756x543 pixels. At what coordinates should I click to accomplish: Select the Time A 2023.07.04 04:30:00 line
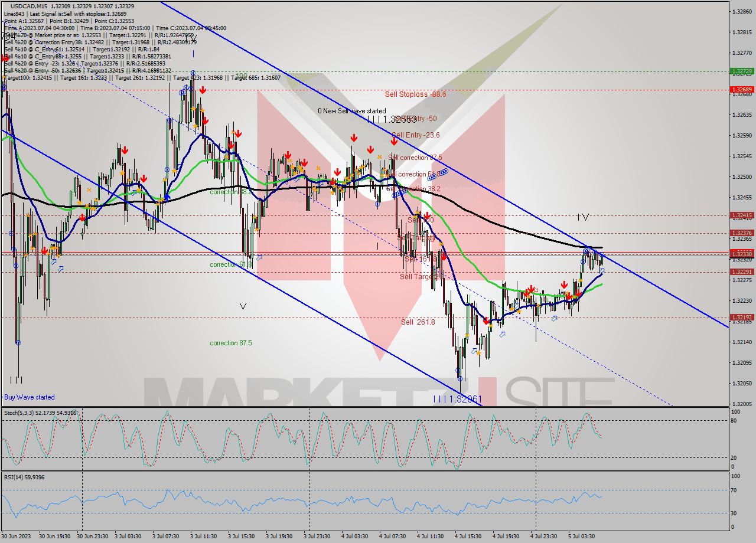click(x=115, y=28)
